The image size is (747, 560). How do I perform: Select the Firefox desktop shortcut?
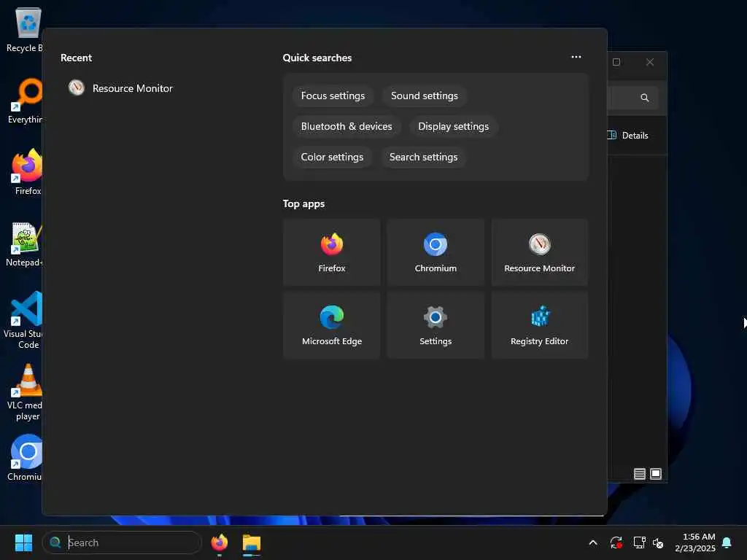[27, 172]
